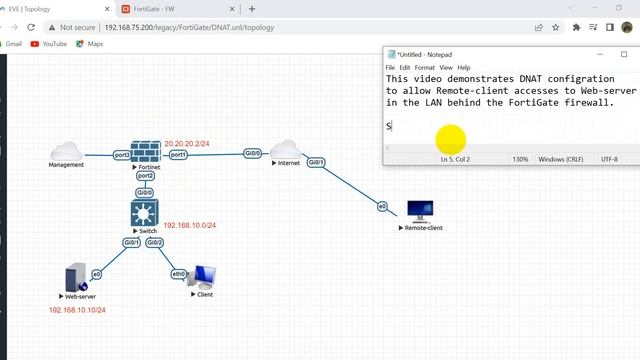Click Gi0/0 interface label near Internet

coord(252,153)
